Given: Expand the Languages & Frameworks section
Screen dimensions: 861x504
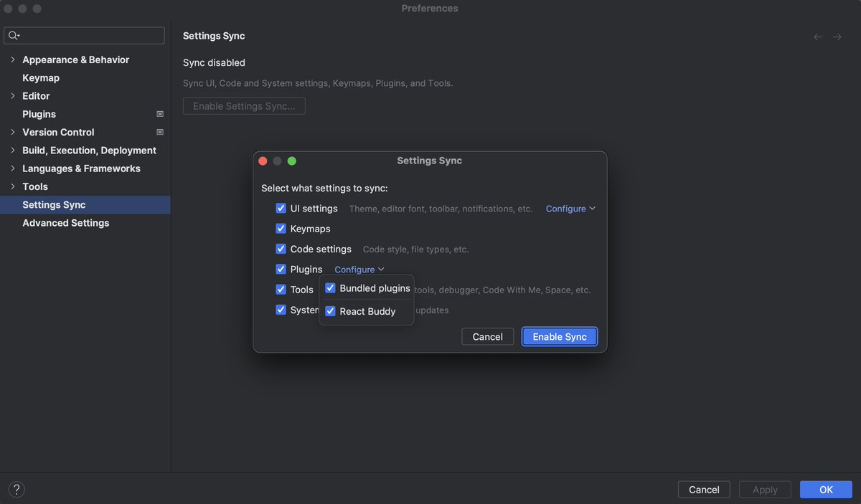Looking at the screenshot, I should pos(12,168).
